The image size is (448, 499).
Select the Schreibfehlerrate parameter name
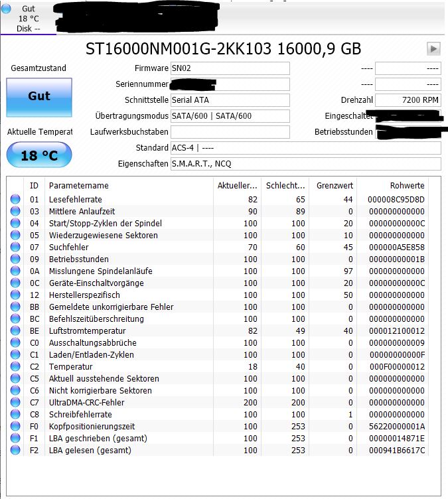(80, 414)
